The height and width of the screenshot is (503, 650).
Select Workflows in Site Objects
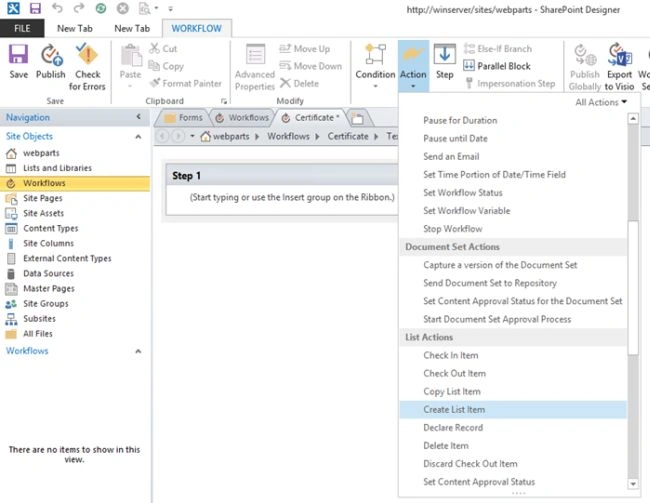(x=75, y=183)
